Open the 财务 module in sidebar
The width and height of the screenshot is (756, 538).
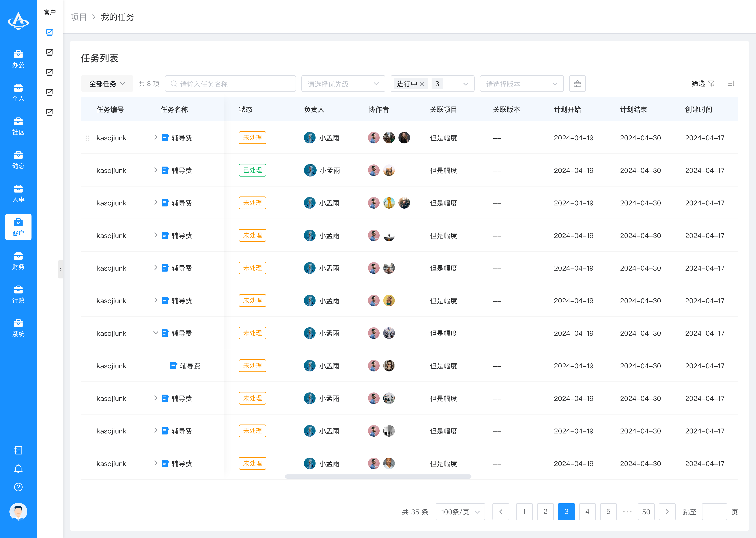(x=18, y=261)
